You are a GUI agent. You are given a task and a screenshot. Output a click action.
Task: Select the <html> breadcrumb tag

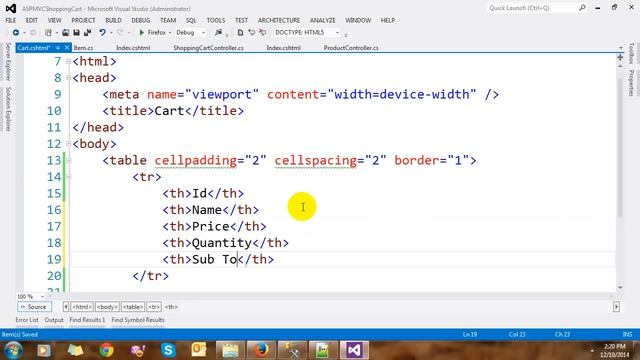[82, 307]
